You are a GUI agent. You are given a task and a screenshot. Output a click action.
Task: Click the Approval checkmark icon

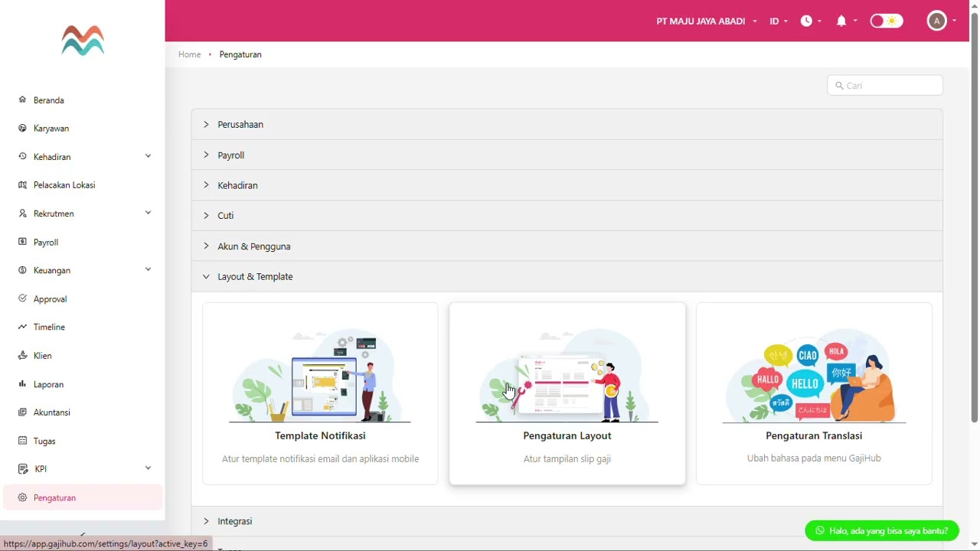(22, 298)
